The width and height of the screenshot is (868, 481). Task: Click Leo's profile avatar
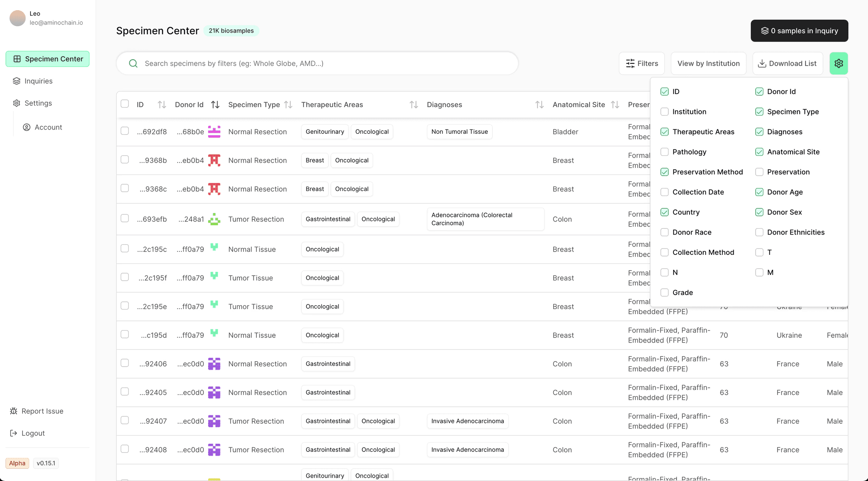(18, 18)
